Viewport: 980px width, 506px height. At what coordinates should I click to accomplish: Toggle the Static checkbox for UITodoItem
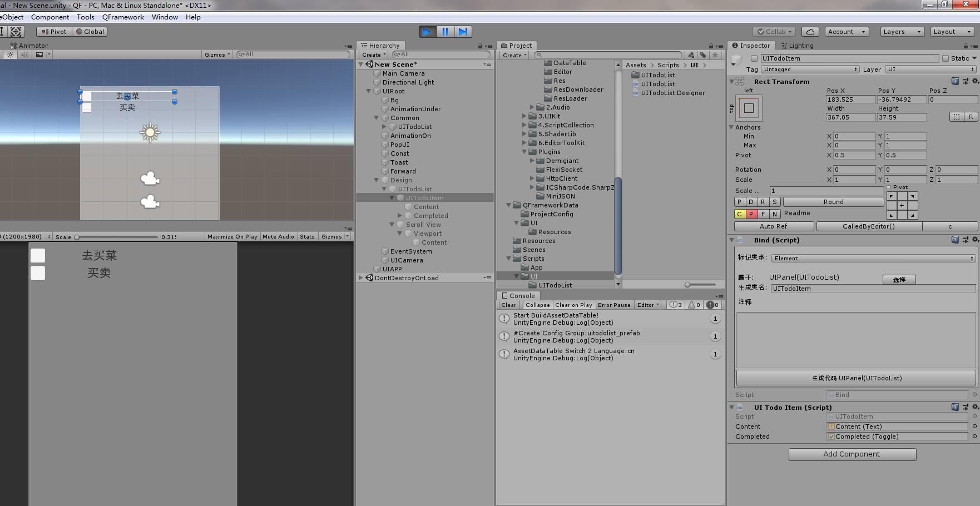945,58
